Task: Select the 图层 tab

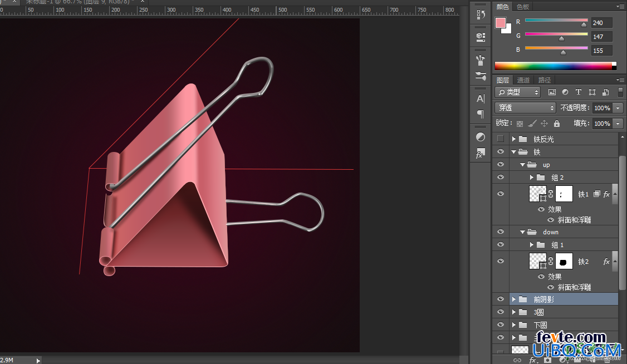Action: (x=503, y=80)
